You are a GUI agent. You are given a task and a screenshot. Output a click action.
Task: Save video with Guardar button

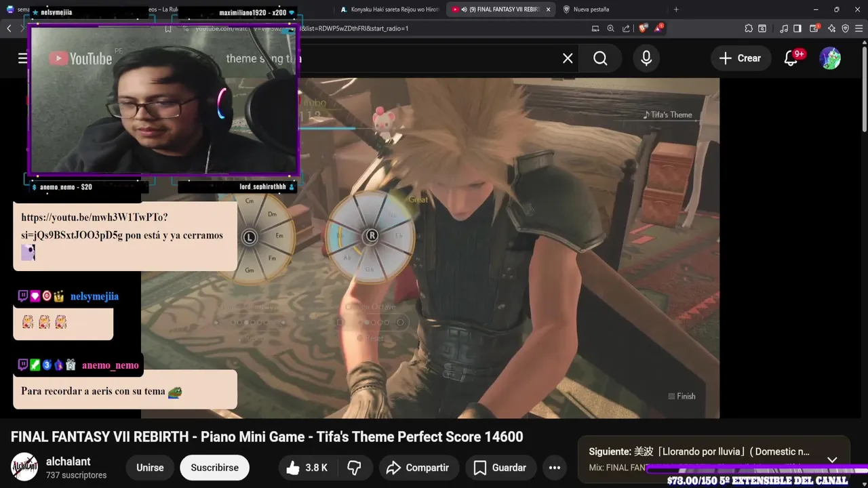[x=500, y=468]
